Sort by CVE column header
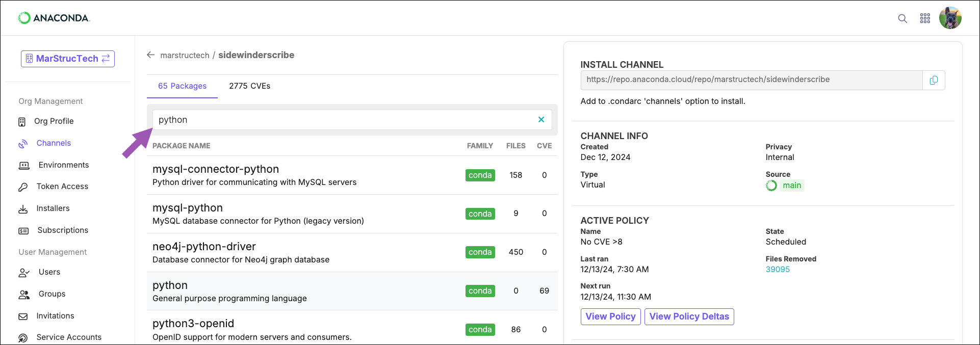This screenshot has height=345, width=980. 545,146
